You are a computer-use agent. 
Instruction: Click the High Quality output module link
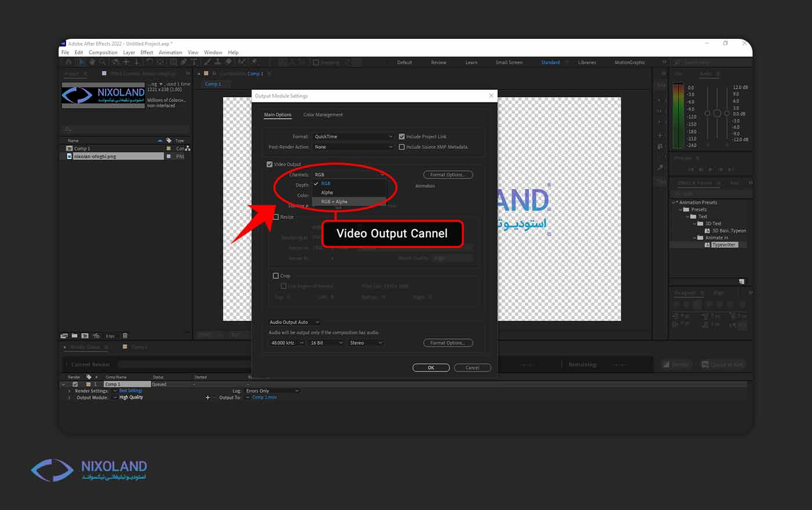tap(131, 398)
